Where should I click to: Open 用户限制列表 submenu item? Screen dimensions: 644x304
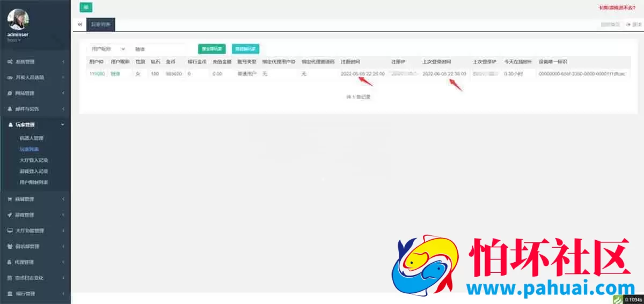[33, 182]
